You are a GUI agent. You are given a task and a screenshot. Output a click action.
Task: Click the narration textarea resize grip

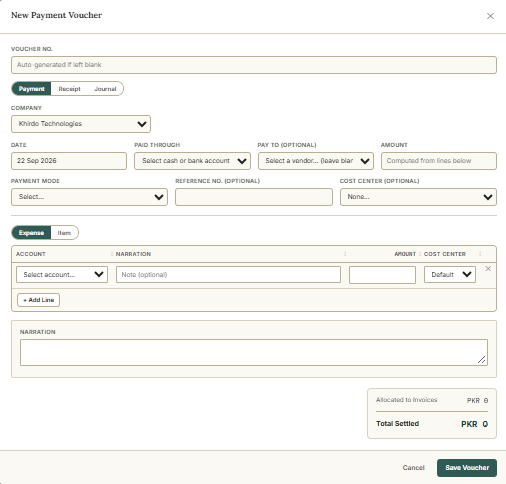[481, 360]
